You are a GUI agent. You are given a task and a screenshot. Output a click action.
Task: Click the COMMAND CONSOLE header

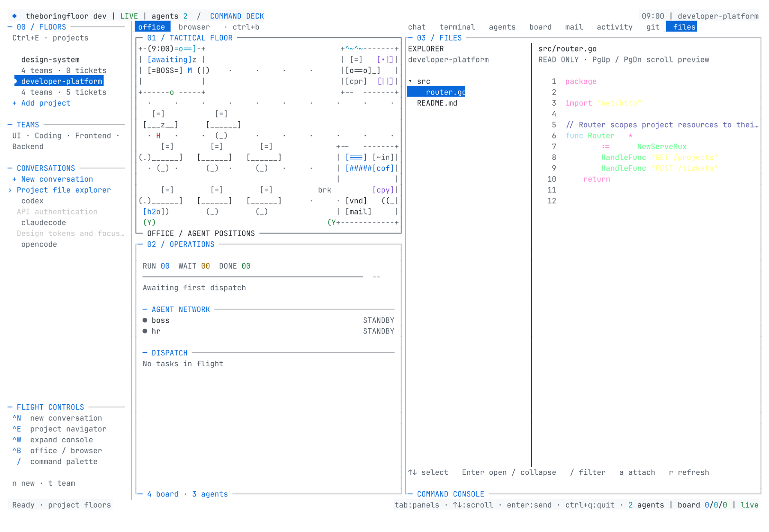[x=451, y=494]
